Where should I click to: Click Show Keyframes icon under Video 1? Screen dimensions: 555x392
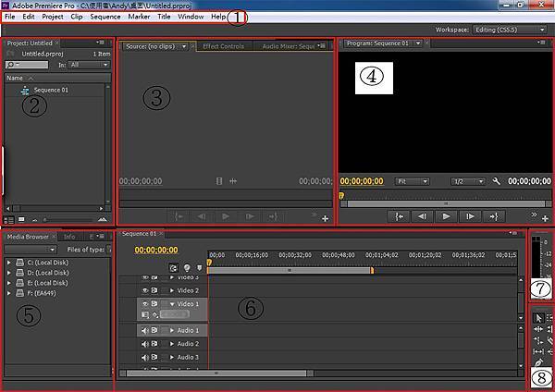click(155, 314)
